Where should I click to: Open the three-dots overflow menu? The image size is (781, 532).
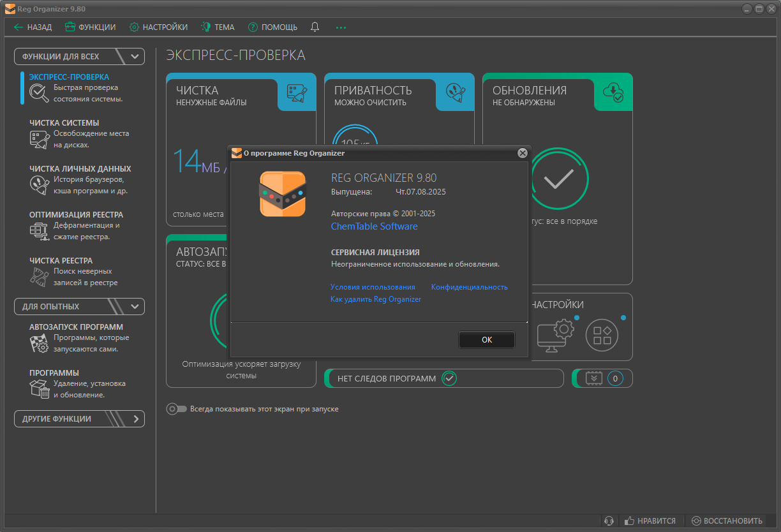pyautogui.click(x=341, y=27)
